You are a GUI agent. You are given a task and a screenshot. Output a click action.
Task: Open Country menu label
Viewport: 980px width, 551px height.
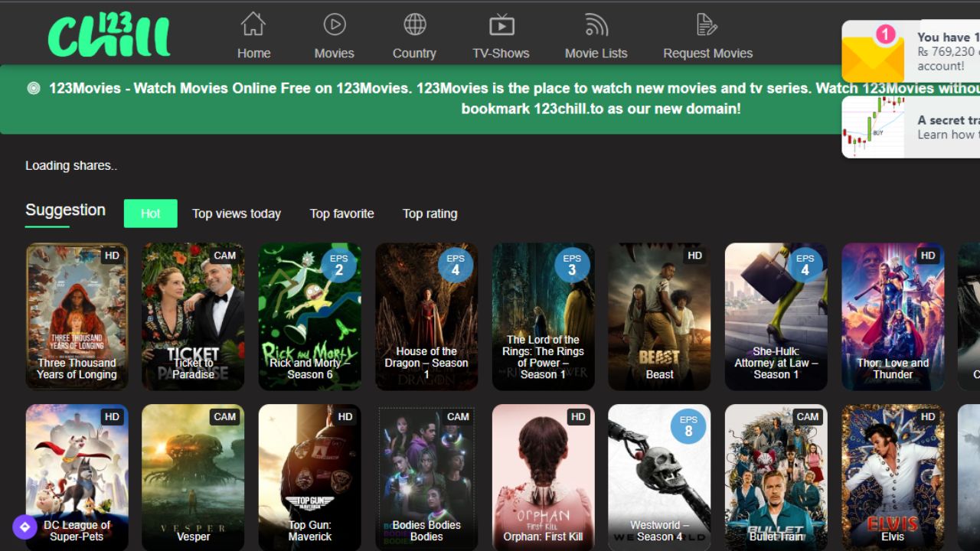414,54
